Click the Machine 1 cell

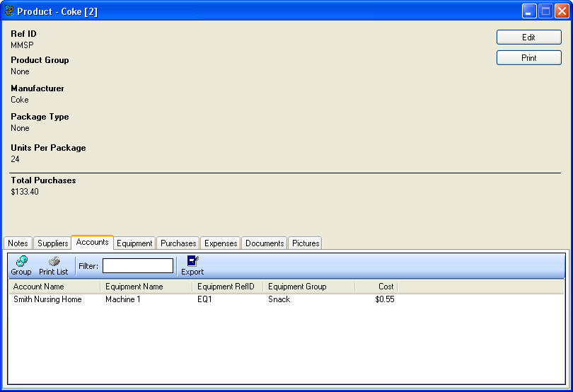point(123,299)
